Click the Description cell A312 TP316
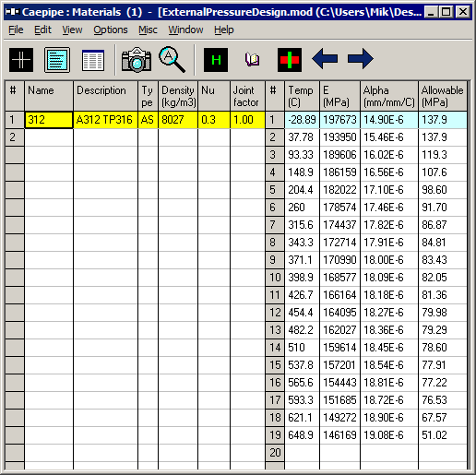This screenshot has width=476, height=475. pyautogui.click(x=105, y=120)
